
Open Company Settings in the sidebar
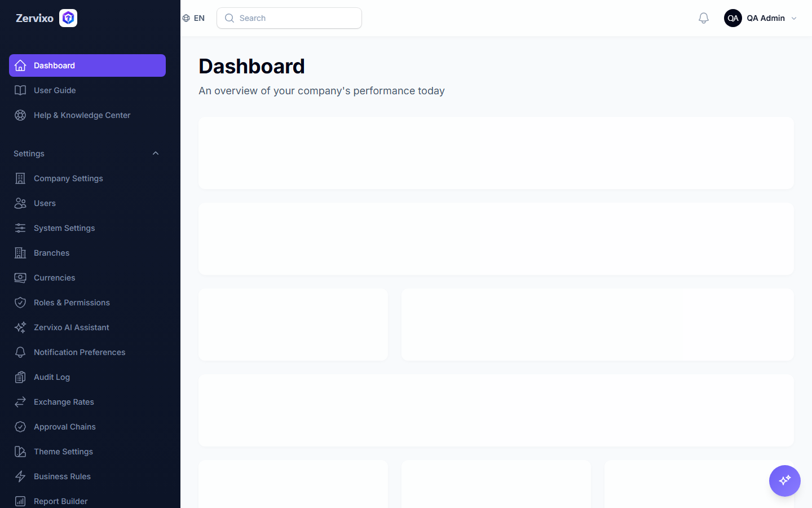pos(87,178)
